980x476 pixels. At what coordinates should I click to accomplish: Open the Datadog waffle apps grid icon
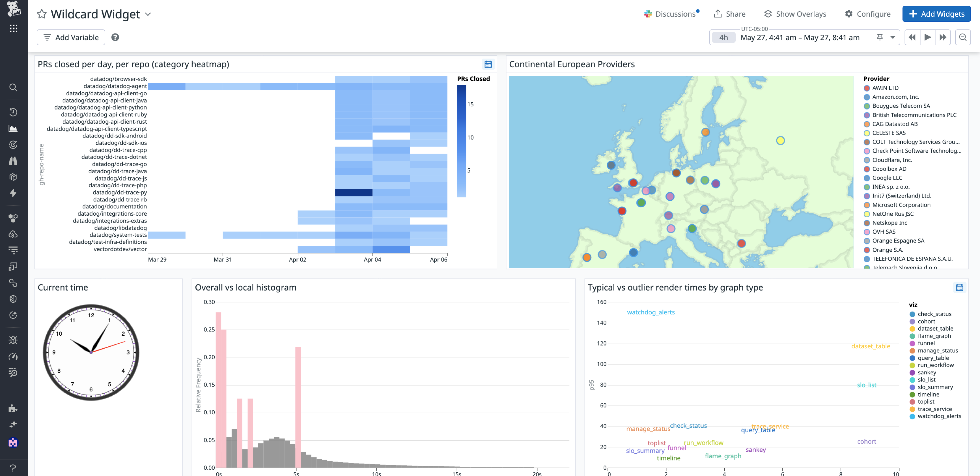[13, 29]
